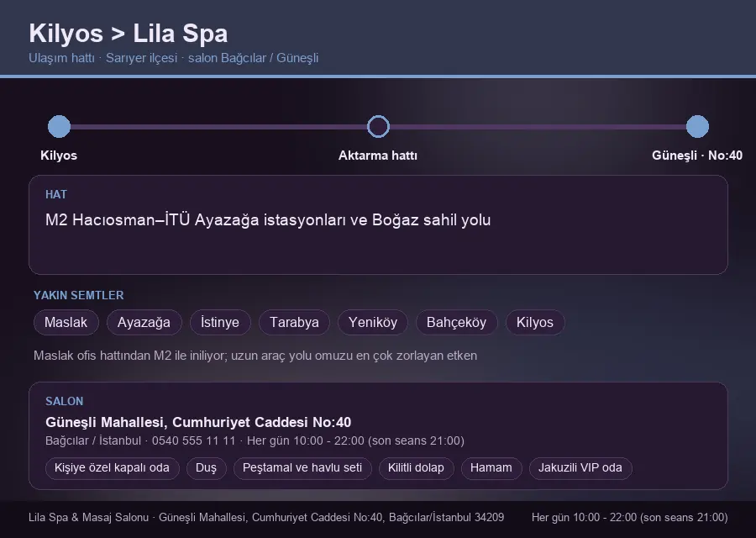This screenshot has height=538, width=756.
Task: Click the footer Her gün 10:00 - 22:00 hours
Action: (630, 518)
